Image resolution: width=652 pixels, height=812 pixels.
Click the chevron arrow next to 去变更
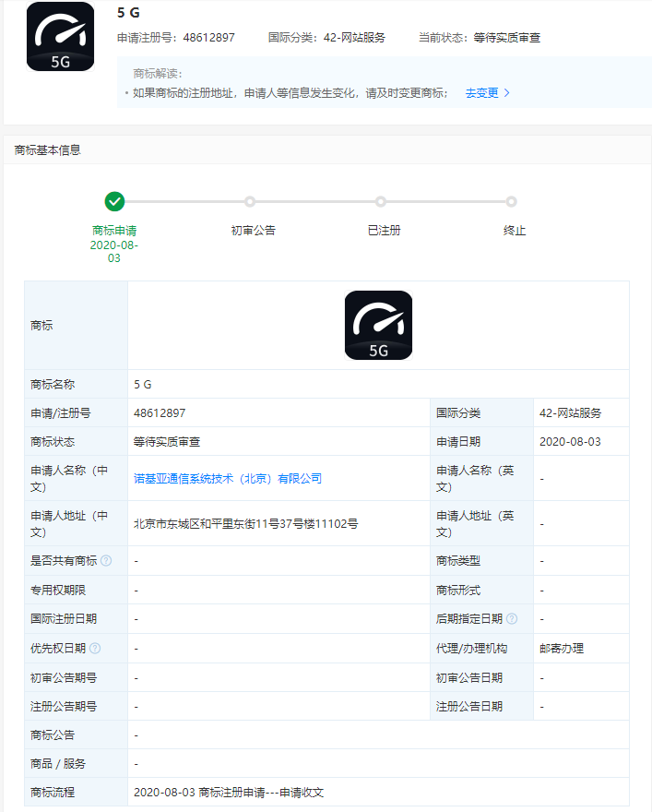[506, 93]
